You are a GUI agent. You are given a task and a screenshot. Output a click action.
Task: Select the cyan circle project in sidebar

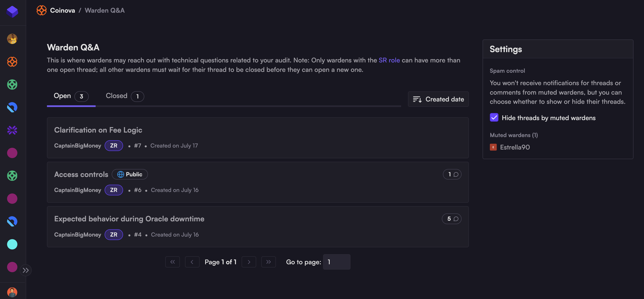click(12, 244)
